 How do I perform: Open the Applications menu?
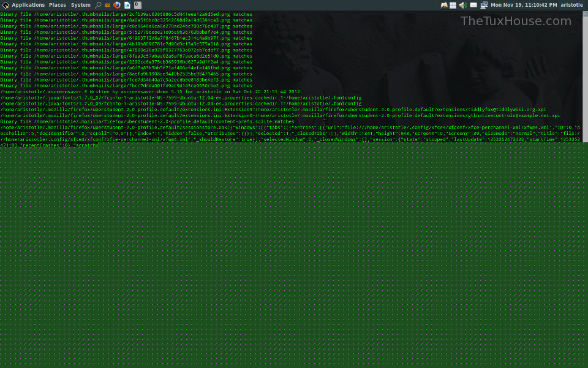tap(28, 5)
